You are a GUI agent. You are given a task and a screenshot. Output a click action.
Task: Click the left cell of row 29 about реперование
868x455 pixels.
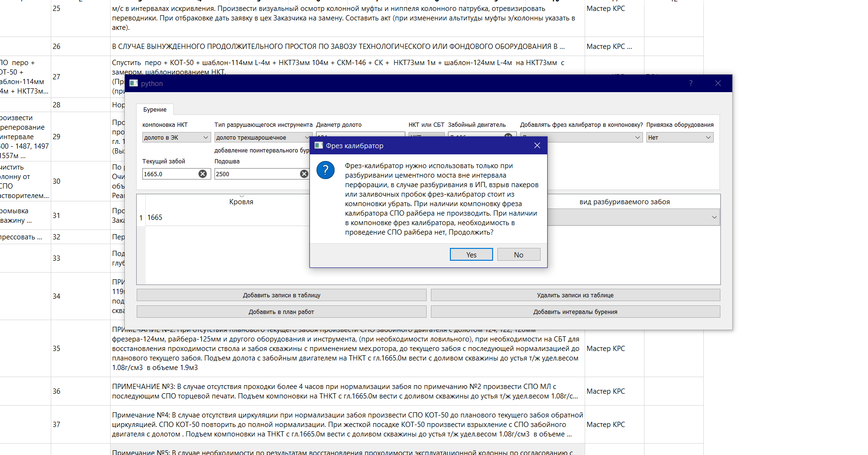pyautogui.click(x=25, y=137)
